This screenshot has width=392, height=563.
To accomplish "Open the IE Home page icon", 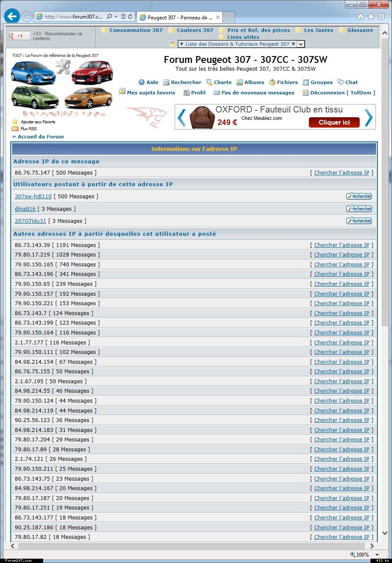I will tap(361, 17).
